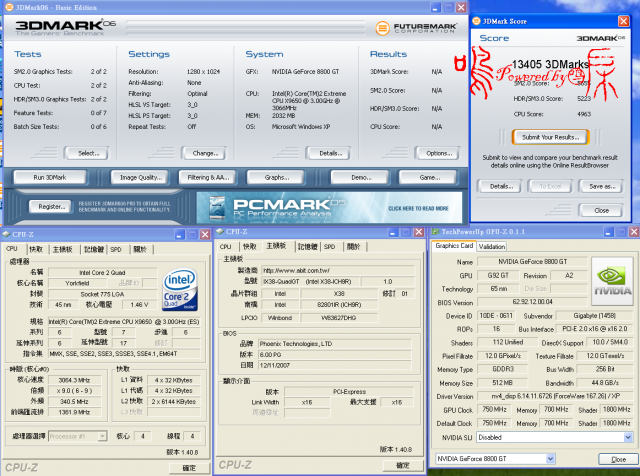Screen dimensions: 640x476
Task: Open Options under Results
Action: point(438,153)
